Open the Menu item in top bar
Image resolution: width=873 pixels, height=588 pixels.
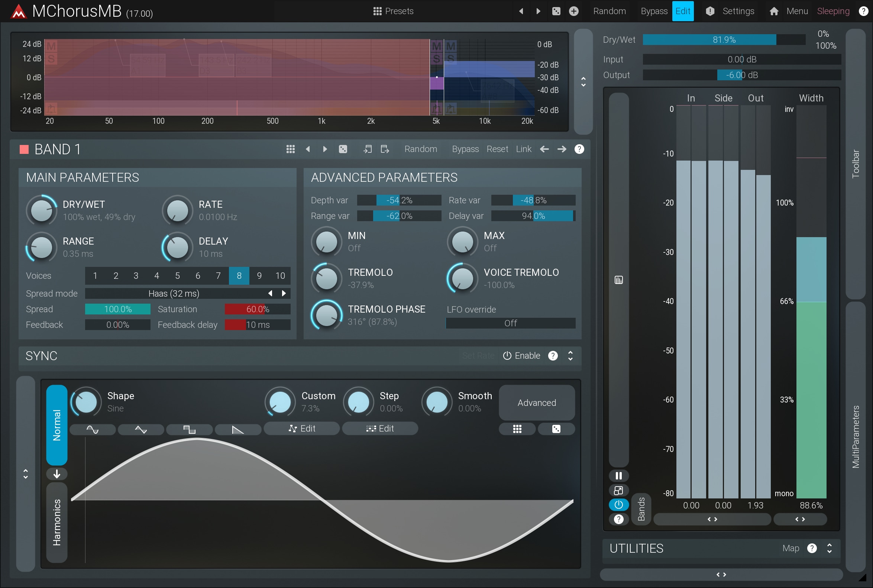click(x=796, y=11)
